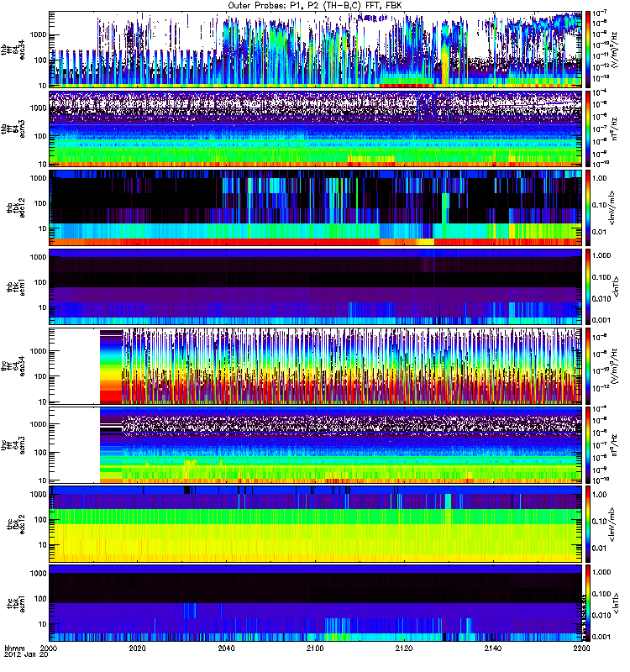Click inside the thb fbk scm1 filter bank panel

[x=316, y=287]
